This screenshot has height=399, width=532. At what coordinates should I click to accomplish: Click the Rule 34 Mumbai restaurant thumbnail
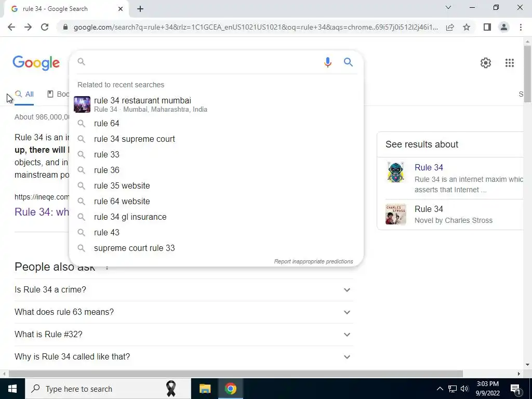click(x=82, y=104)
